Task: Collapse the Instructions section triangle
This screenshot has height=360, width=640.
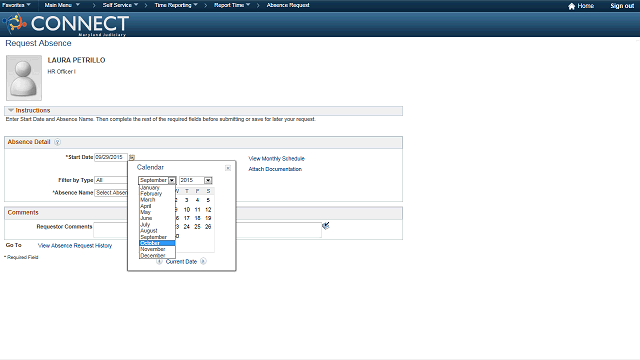Action: [x=11, y=110]
